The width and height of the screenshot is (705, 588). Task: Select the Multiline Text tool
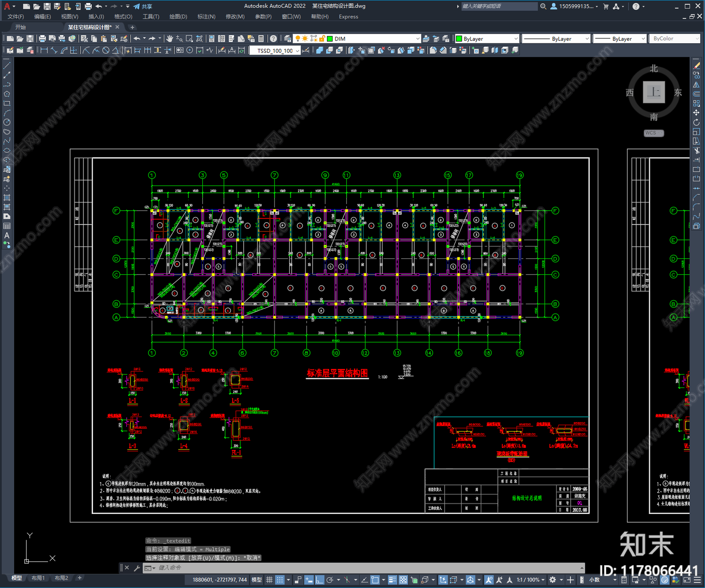[x=7, y=235]
